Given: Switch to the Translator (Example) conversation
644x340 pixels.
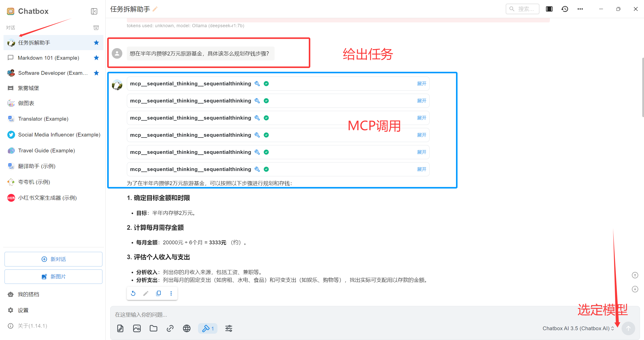Looking at the screenshot, I should pos(43,119).
